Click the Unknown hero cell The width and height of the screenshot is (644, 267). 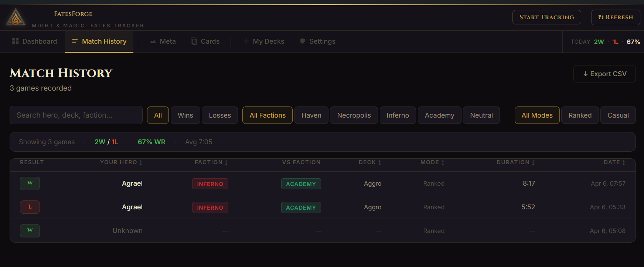tap(127, 231)
